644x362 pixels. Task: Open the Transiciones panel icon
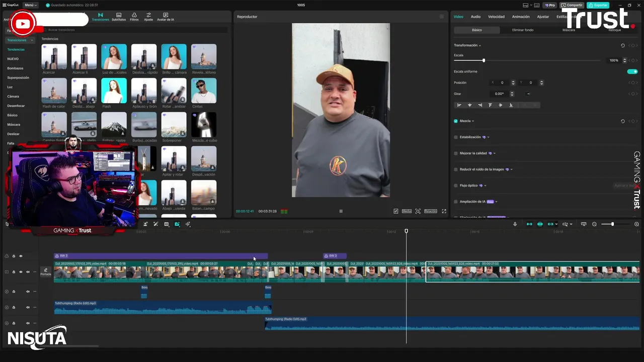(x=100, y=17)
